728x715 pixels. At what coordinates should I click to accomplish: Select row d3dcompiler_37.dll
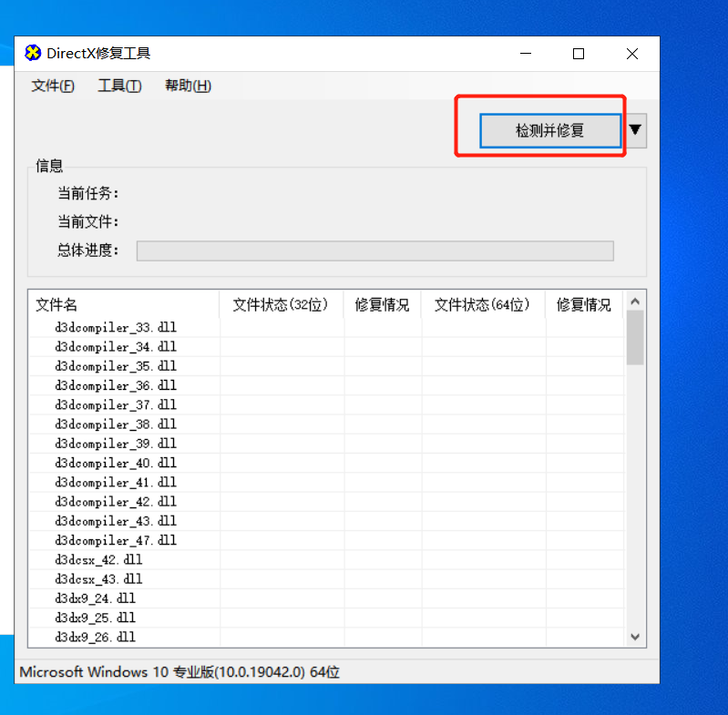point(327,405)
